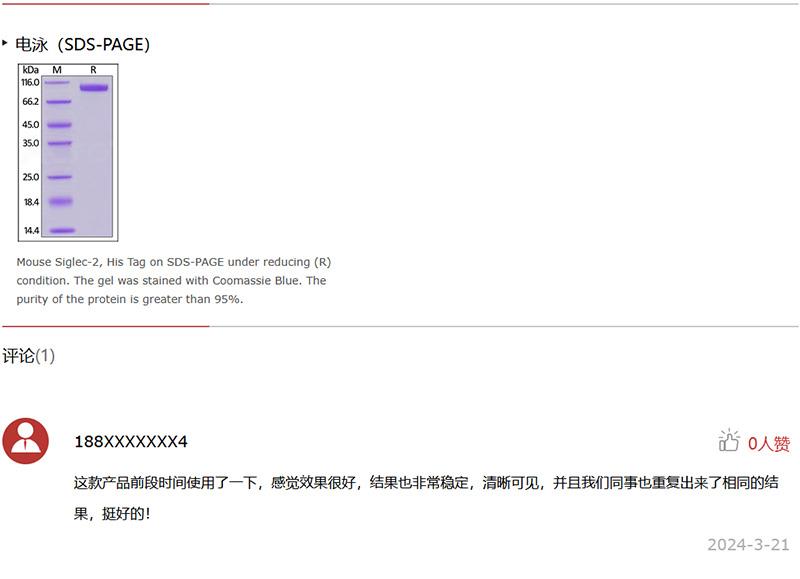
Task: Click the red user avatar icon
Action: tap(26, 441)
